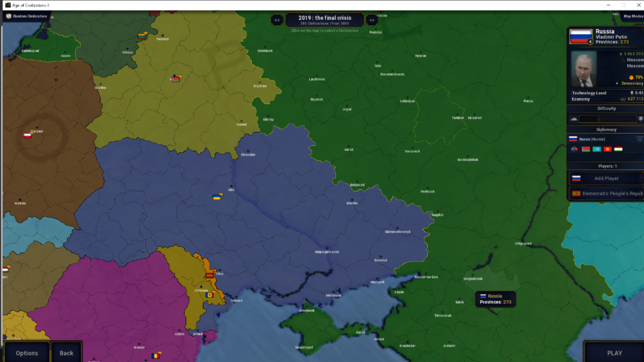Select the Tajikistan flag in Diplomacy row

(x=618, y=149)
